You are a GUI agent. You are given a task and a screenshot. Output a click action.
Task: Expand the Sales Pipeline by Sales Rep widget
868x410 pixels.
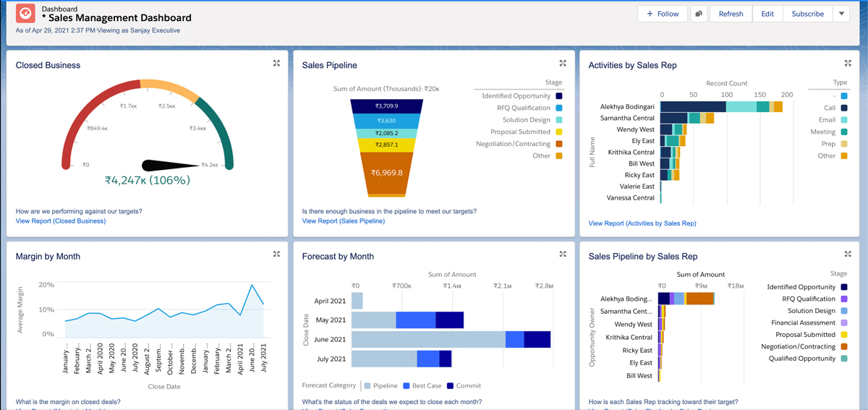(848, 255)
